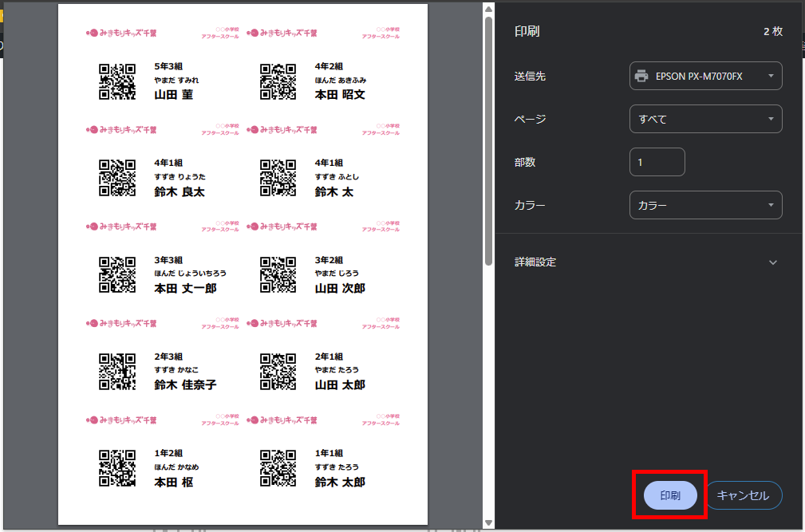Open the ページ dropdown showing すべて
Screen dimensions: 805x532
[x=705, y=119]
